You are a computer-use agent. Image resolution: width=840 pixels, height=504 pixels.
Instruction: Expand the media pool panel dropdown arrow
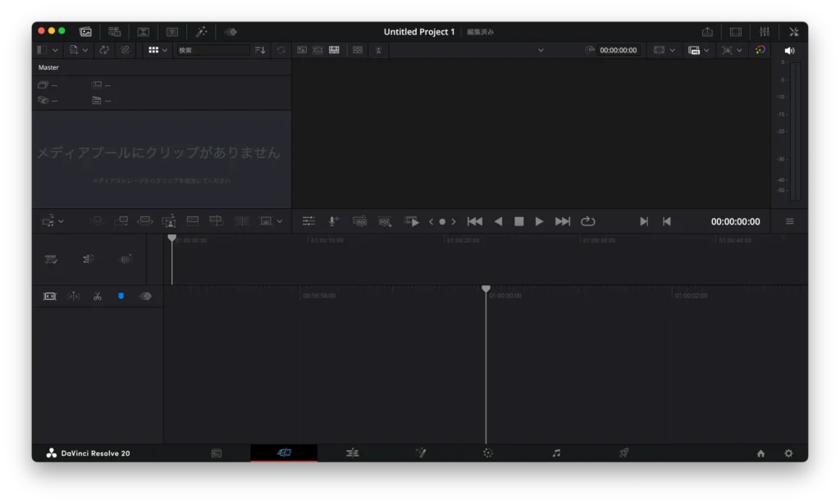point(54,49)
